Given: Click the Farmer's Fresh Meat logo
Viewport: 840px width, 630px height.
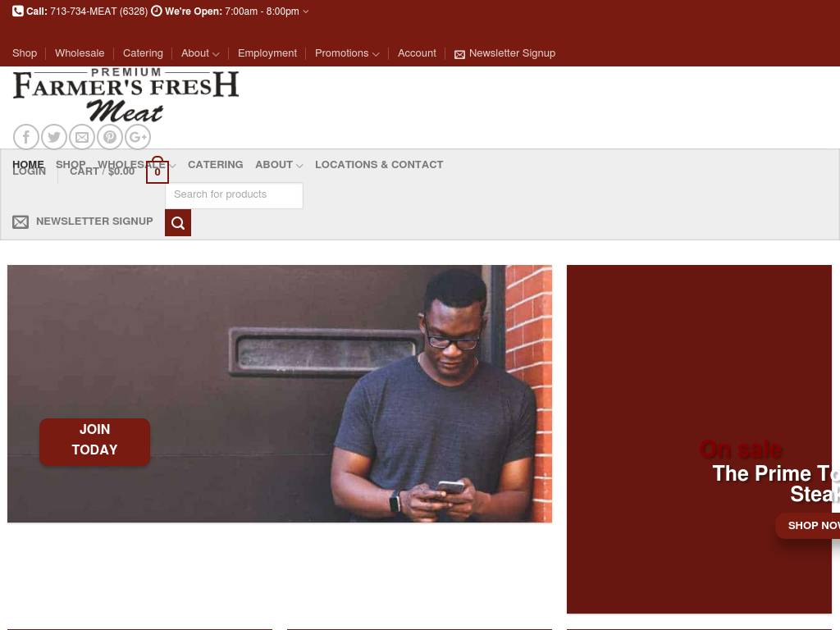Looking at the screenshot, I should coord(126,95).
